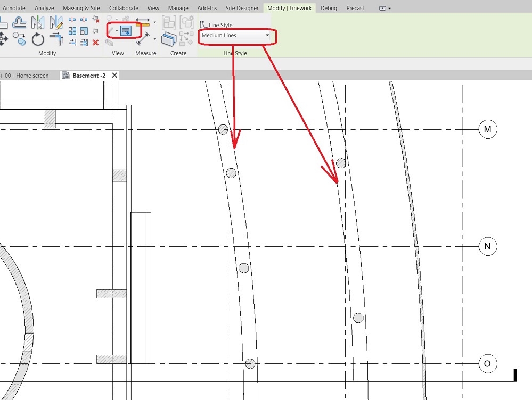Open the Annotate ribbon tab
Viewport: 532px width, 400px height.
point(14,7)
